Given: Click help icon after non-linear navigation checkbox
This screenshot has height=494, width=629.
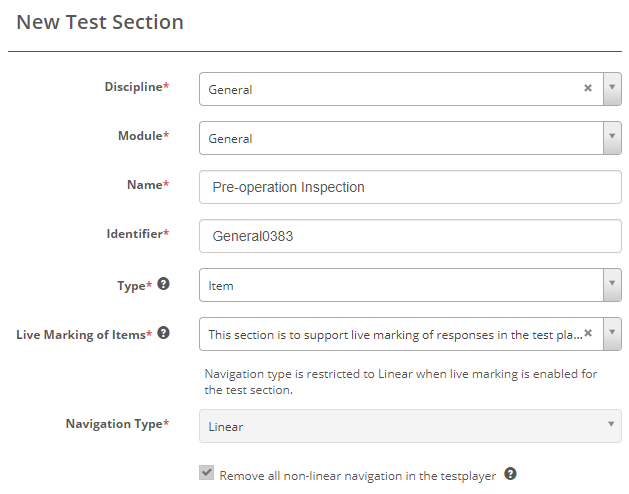Looking at the screenshot, I should (510, 474).
